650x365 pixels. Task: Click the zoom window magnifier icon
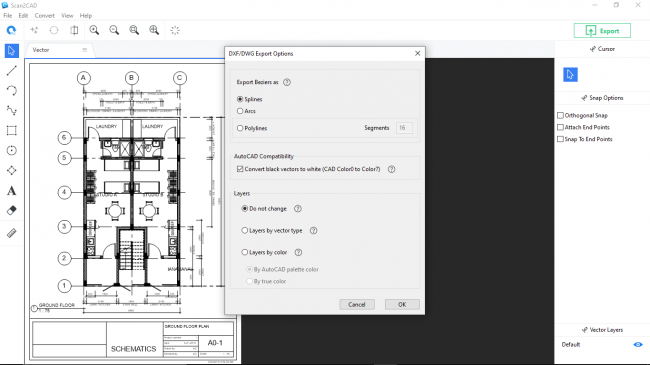[134, 30]
